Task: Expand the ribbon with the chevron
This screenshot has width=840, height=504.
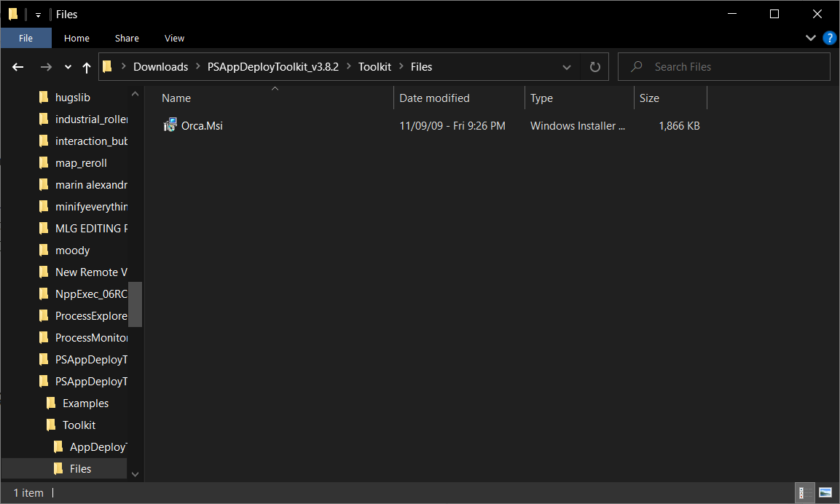Action: click(x=811, y=37)
